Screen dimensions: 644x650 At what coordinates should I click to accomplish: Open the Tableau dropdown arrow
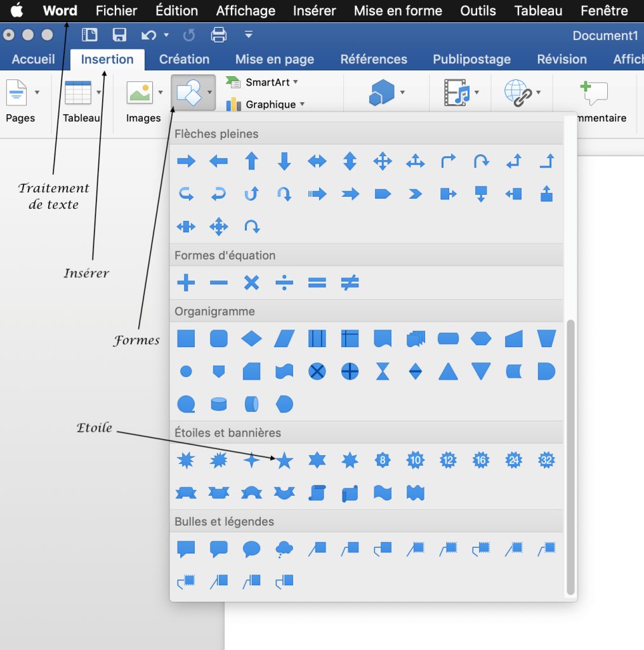click(x=99, y=93)
